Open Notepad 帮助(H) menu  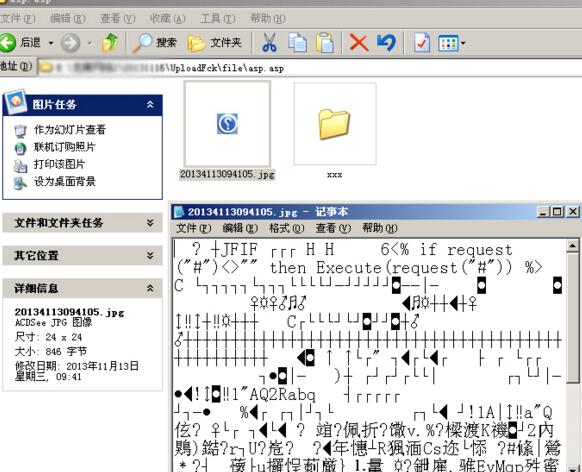point(380,228)
